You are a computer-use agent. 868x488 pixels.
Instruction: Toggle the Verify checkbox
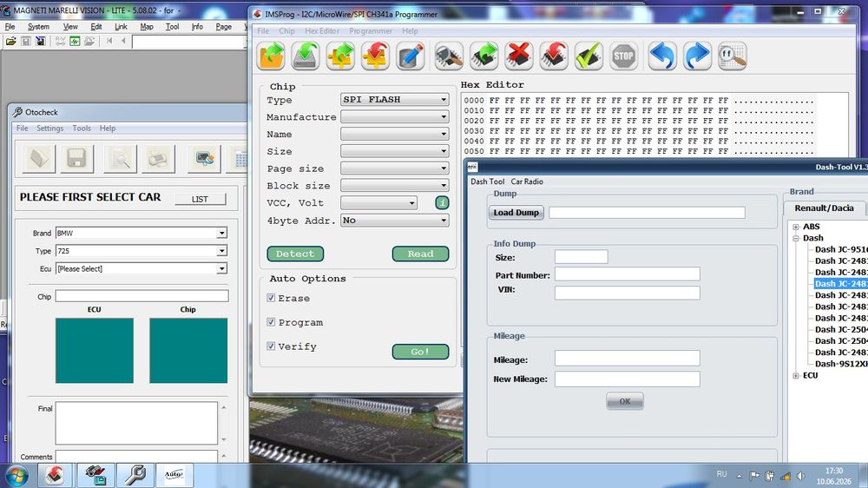(x=271, y=346)
